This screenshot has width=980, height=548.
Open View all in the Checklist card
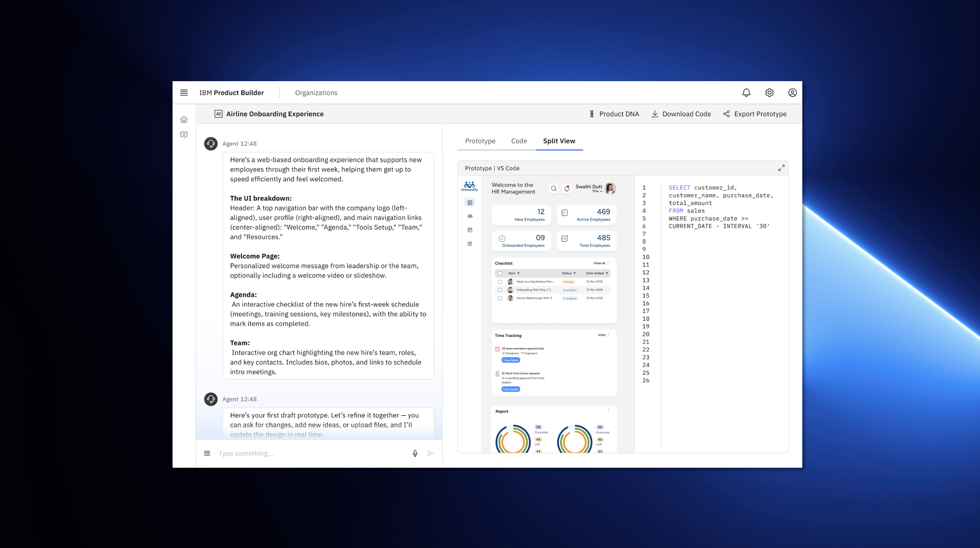point(599,263)
